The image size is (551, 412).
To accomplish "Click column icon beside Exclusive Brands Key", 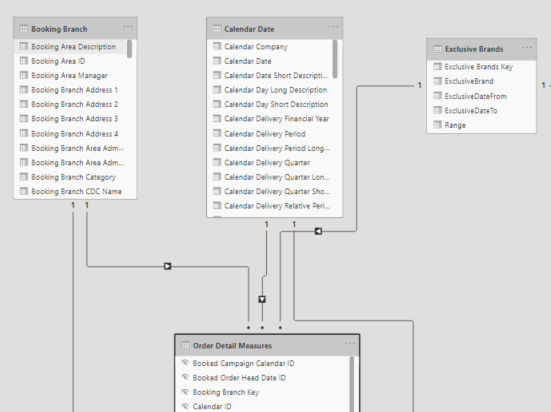I will tap(437, 66).
